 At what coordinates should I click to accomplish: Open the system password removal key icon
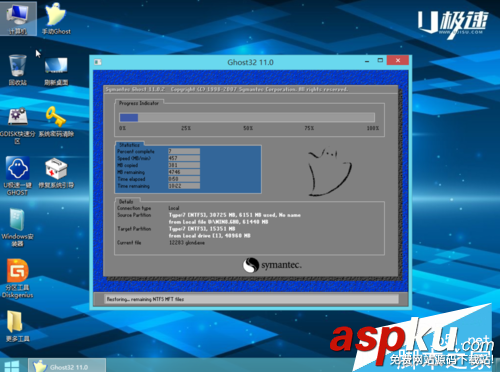56,122
